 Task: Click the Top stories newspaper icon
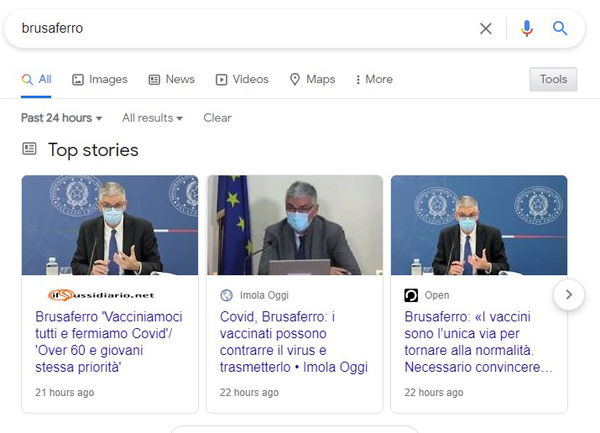[x=29, y=149]
